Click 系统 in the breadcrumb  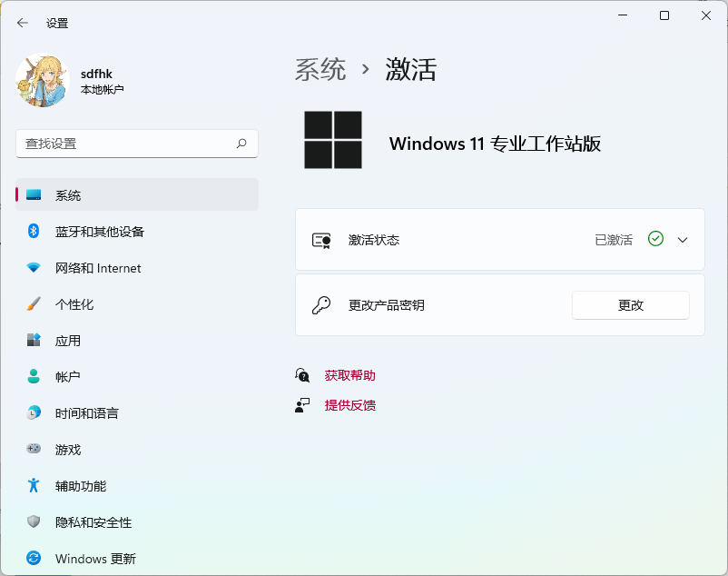coord(320,70)
